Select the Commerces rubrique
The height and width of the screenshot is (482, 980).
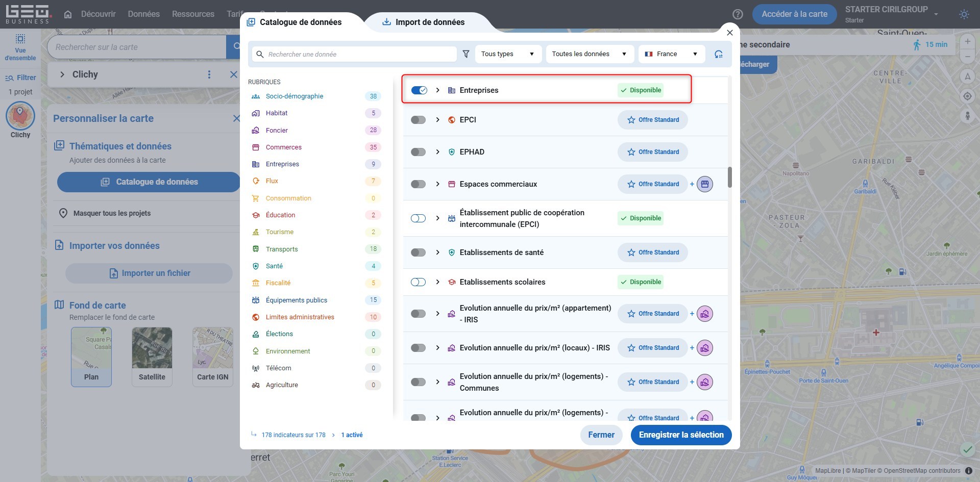(283, 147)
